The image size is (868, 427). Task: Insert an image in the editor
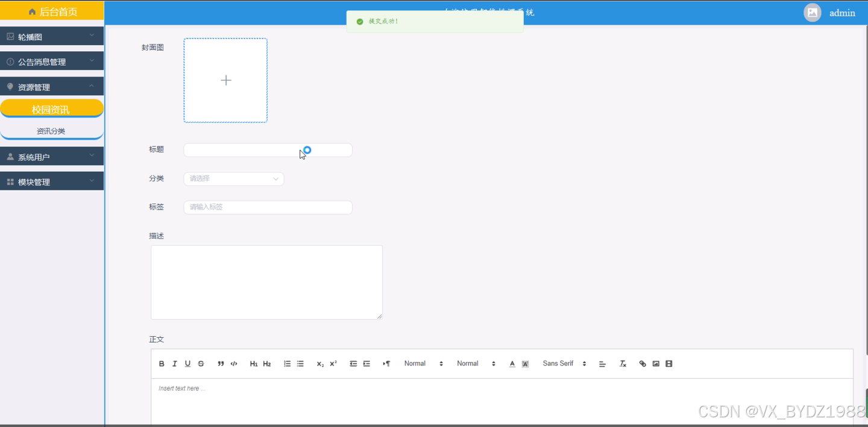[656, 364]
